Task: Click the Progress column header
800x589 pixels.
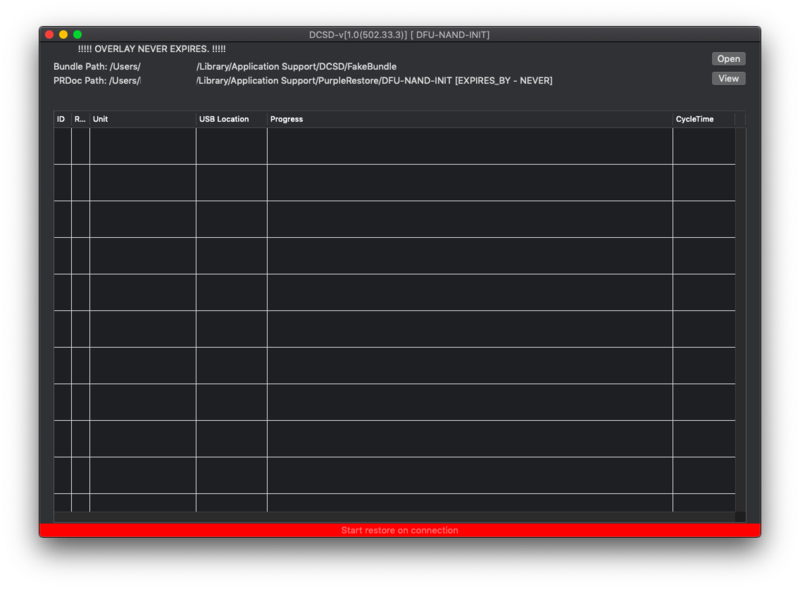Action: [x=469, y=119]
